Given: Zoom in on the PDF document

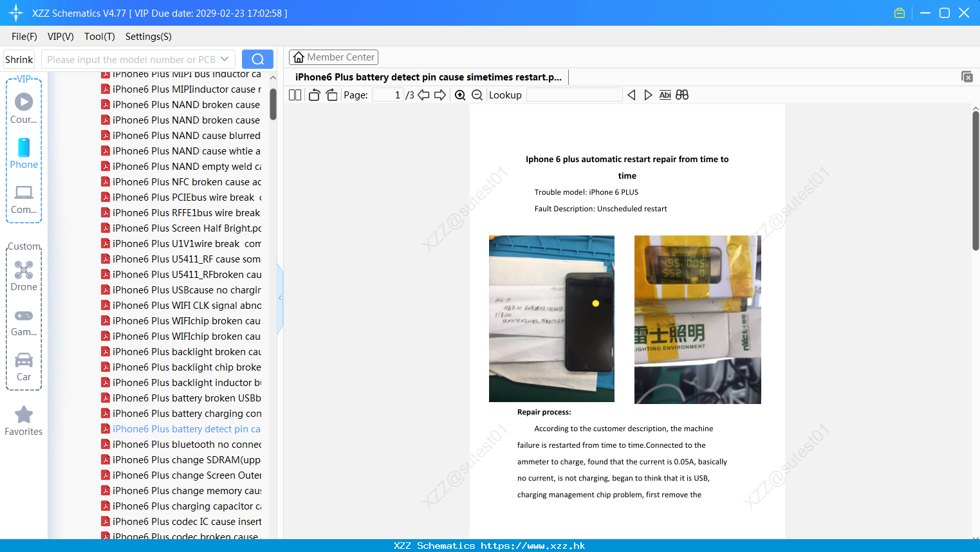Looking at the screenshot, I should coord(460,95).
